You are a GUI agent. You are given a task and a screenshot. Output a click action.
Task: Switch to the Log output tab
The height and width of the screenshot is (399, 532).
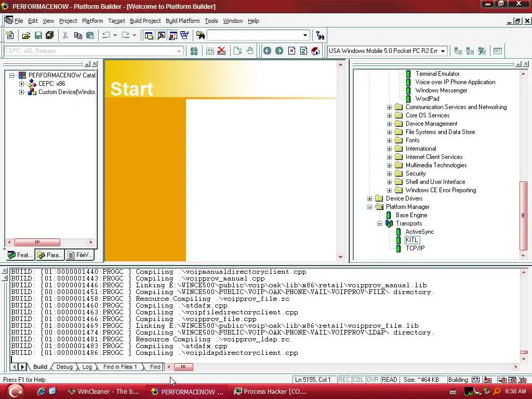pyautogui.click(x=87, y=367)
